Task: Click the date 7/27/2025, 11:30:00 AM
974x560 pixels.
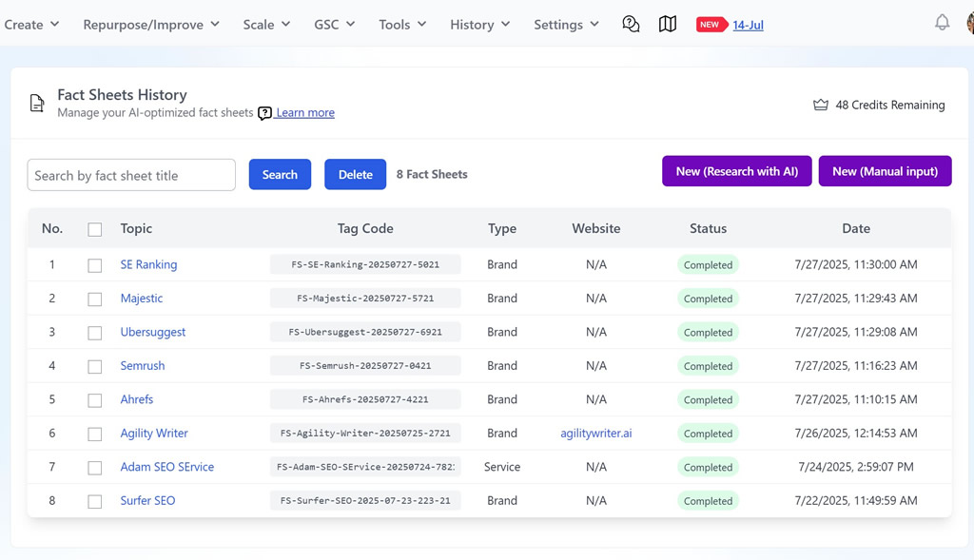Action: coord(855,264)
